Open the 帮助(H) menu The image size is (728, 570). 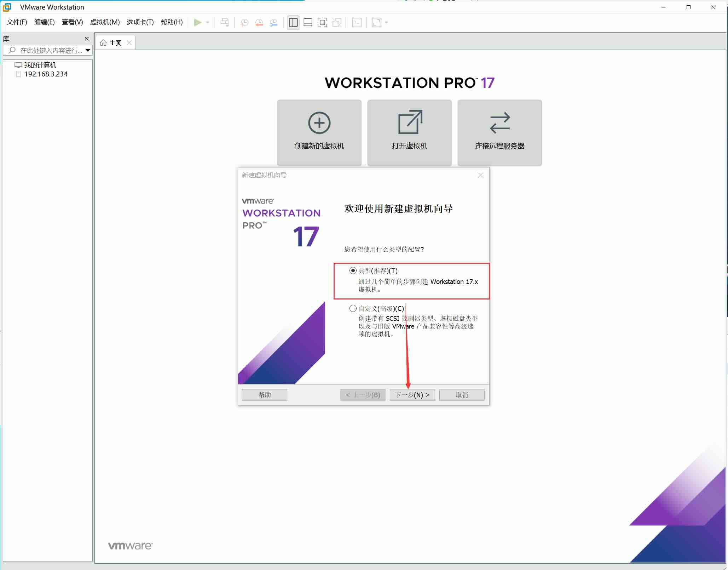pyautogui.click(x=172, y=22)
